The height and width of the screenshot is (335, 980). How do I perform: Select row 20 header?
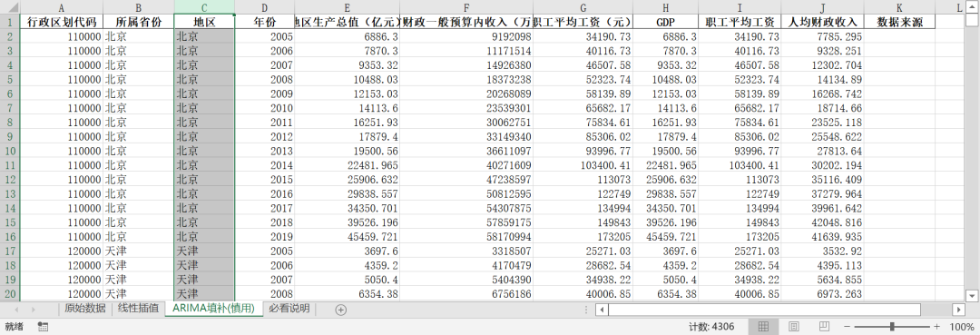click(10, 294)
